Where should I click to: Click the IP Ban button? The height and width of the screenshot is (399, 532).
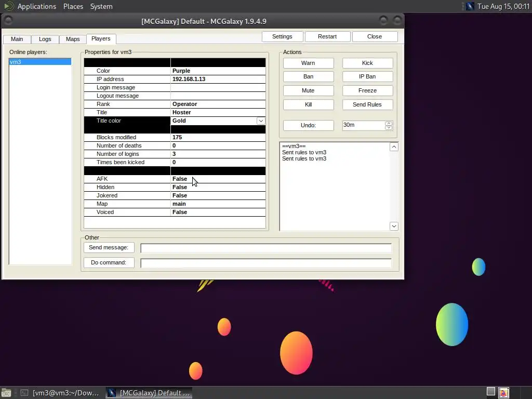pos(367,77)
